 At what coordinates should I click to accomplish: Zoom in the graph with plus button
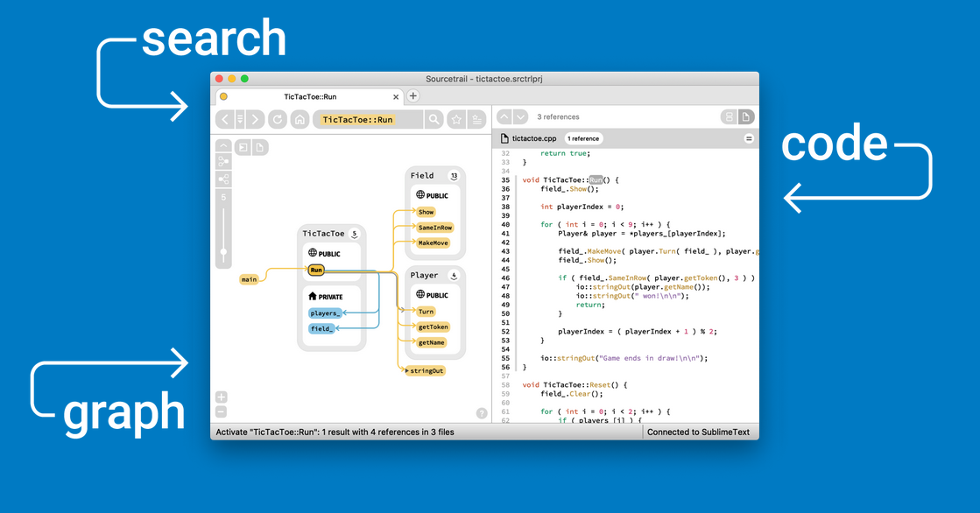(221, 397)
